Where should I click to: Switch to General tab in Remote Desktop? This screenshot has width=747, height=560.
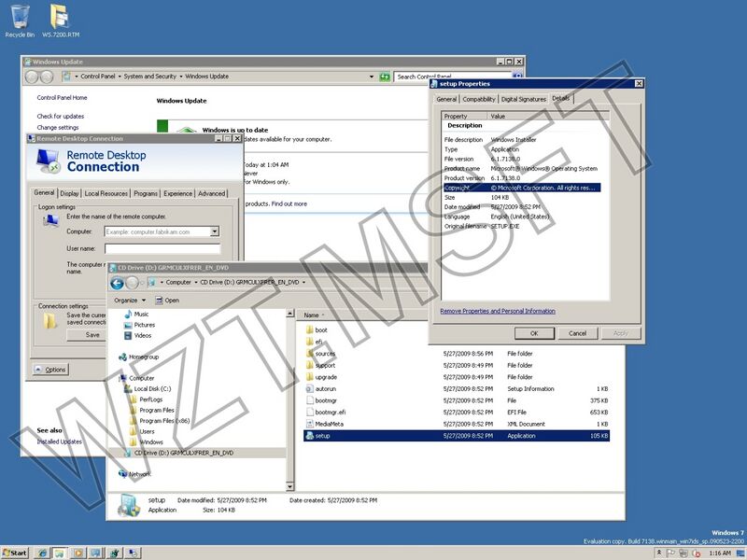point(44,192)
